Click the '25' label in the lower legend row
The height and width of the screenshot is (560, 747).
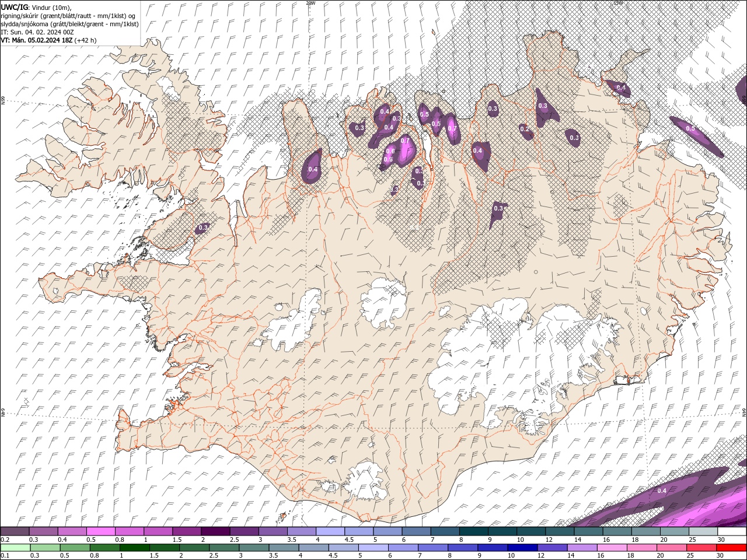pyautogui.click(x=692, y=556)
